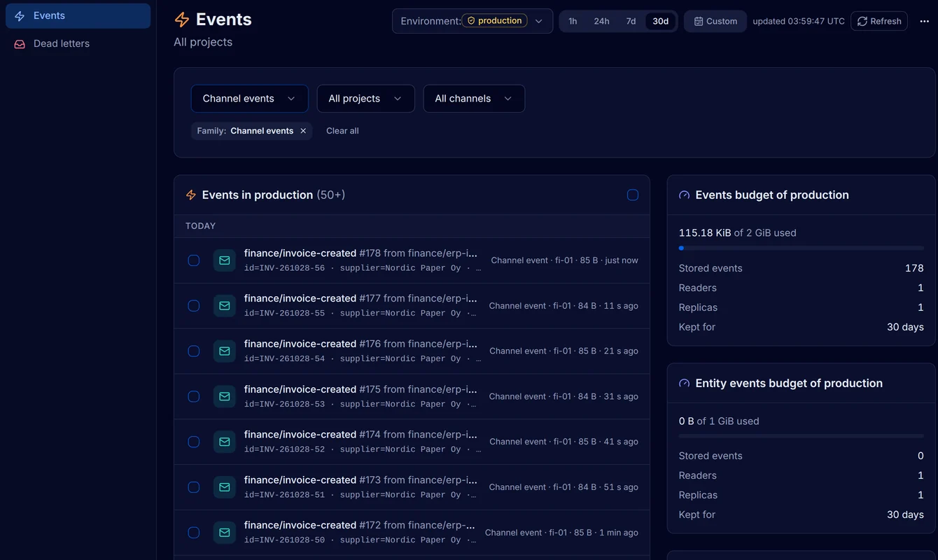Select the 30d time range
The image size is (938, 560).
(x=660, y=21)
